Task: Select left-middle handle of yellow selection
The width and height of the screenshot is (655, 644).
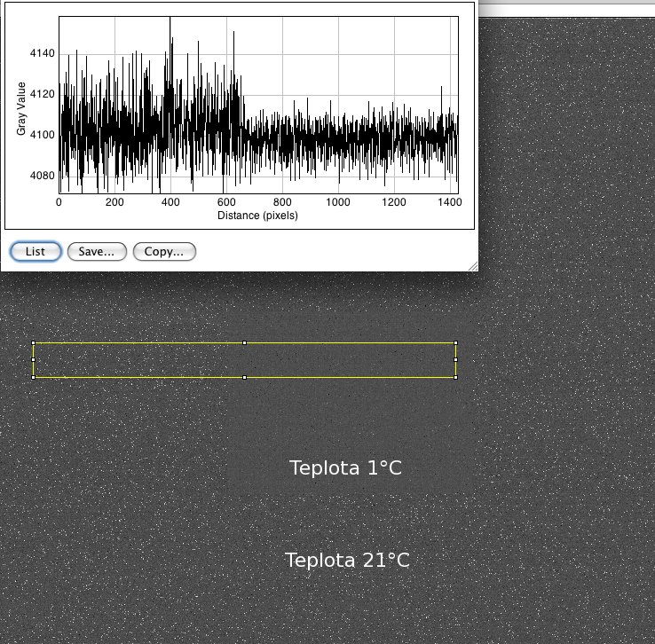Action: click(x=34, y=360)
